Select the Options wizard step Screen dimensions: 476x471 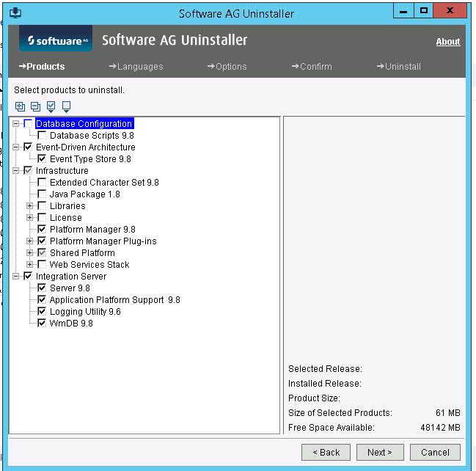[x=227, y=67]
